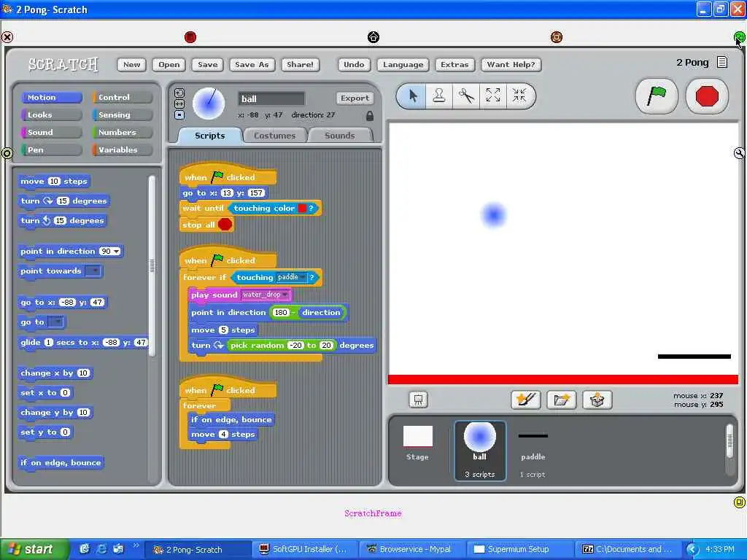The height and width of the screenshot is (560, 747).
Task: Click the ball direction dial thumbnail
Action: (209, 104)
